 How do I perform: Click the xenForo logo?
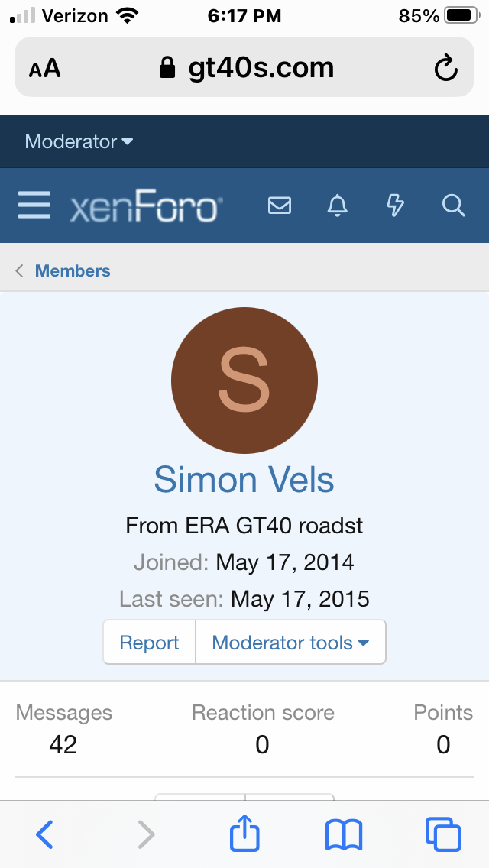146,206
